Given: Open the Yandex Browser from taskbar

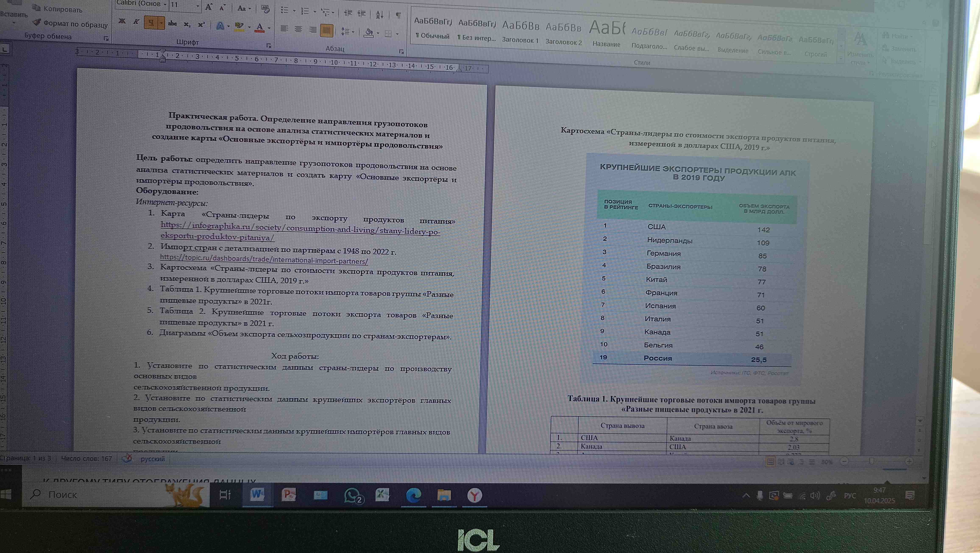Looking at the screenshot, I should [x=474, y=495].
